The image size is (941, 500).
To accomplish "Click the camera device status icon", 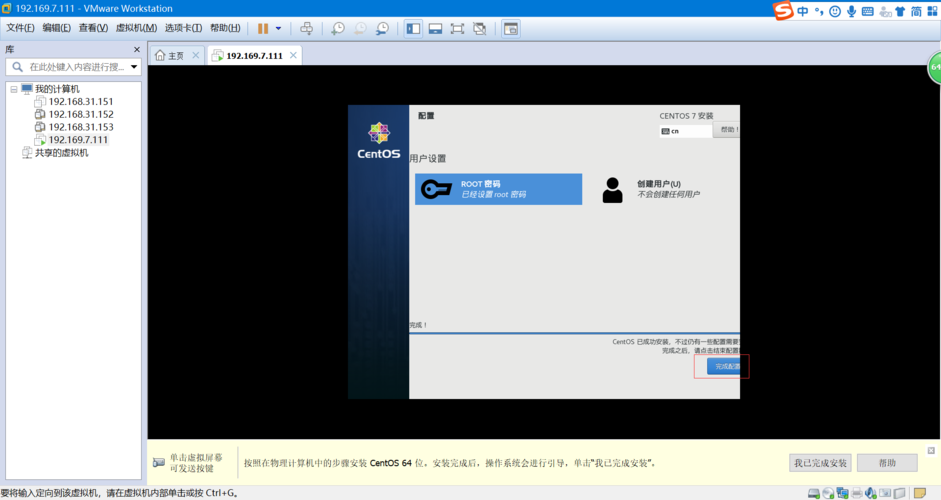I will pos(885,493).
